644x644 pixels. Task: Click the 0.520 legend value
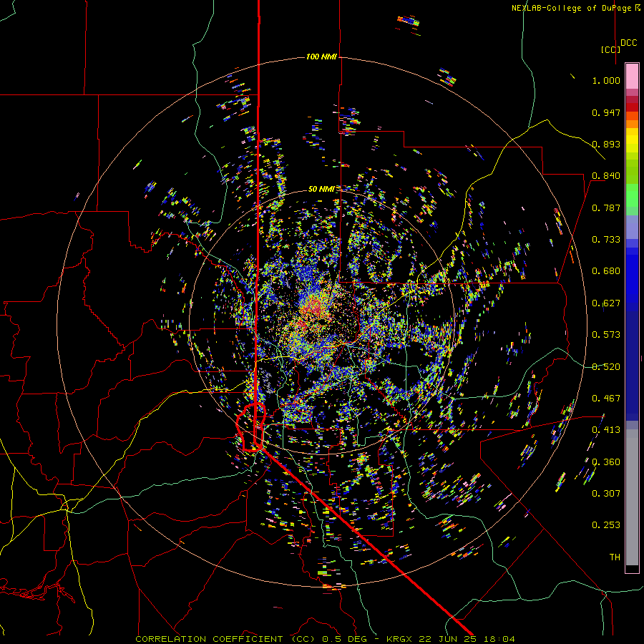[606, 367]
